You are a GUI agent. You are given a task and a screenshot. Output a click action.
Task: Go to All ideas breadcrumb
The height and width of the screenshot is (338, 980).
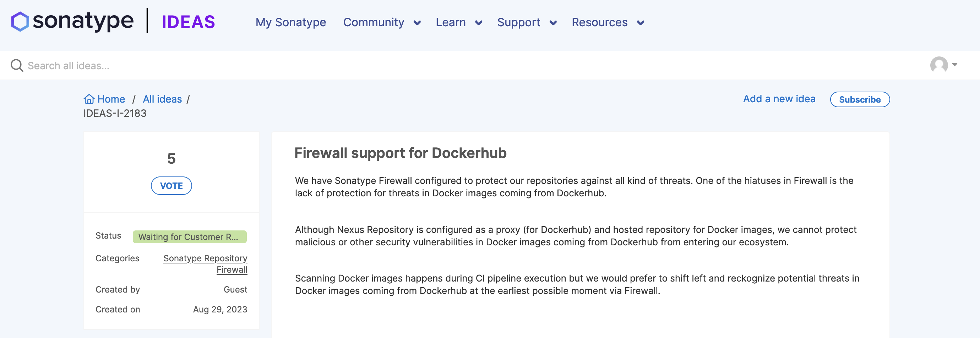pyautogui.click(x=162, y=99)
